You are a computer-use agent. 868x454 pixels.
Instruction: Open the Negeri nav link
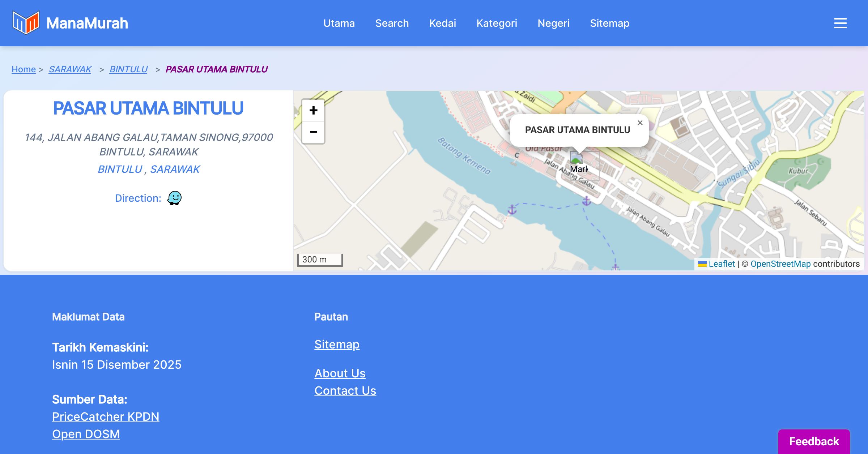(553, 23)
